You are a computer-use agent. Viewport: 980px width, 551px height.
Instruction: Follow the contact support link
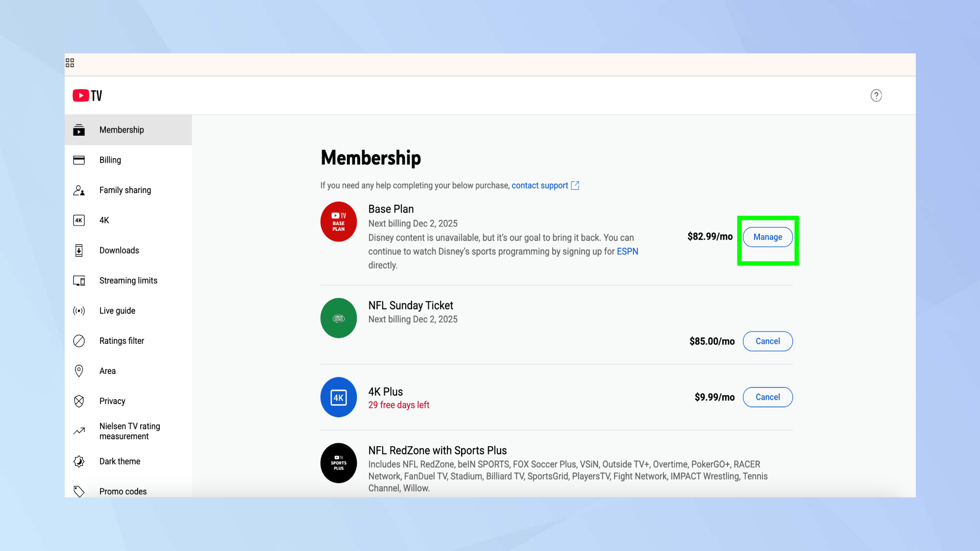click(540, 186)
